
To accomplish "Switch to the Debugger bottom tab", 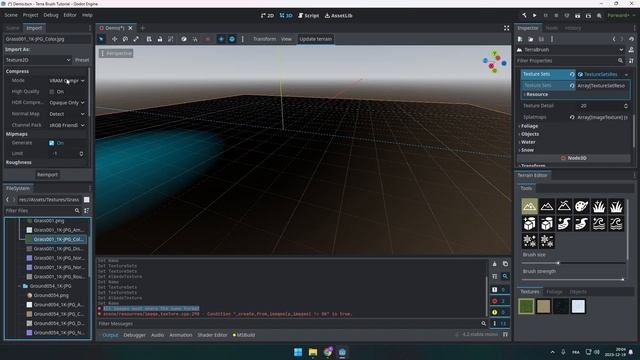I will 134,335.
